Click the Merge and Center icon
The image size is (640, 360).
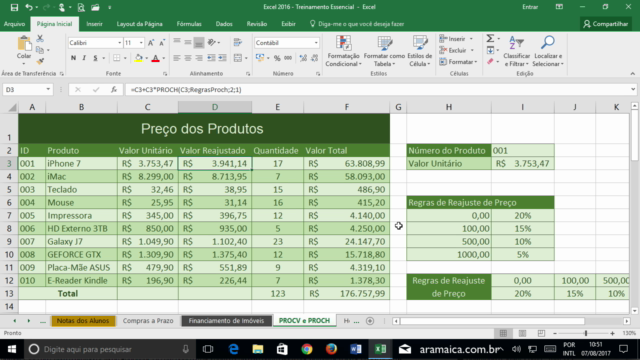(x=238, y=58)
